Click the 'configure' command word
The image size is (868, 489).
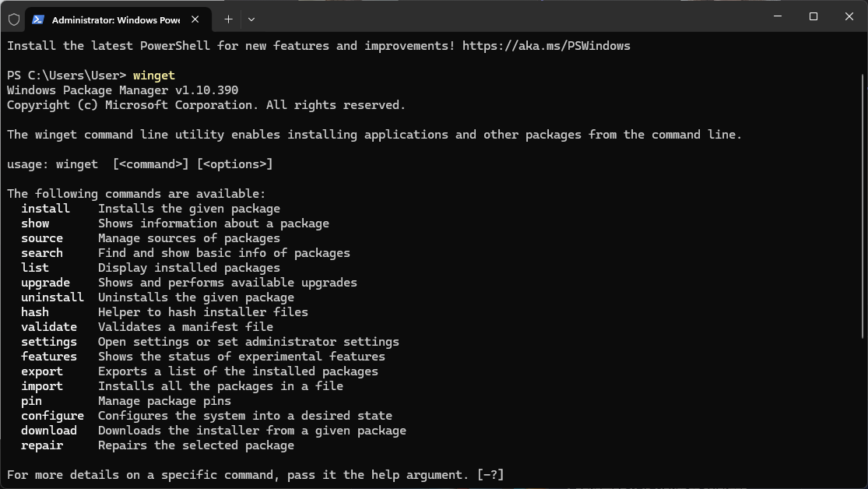point(53,416)
